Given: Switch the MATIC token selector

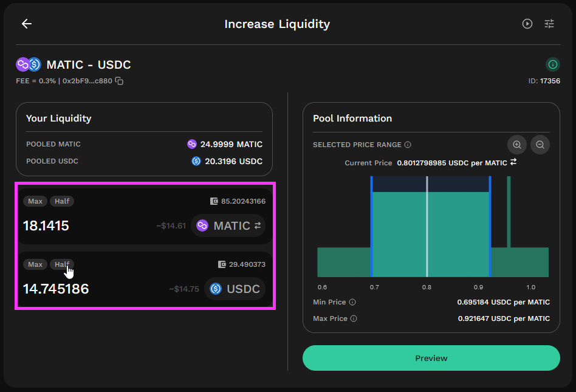Looking at the screenshot, I should (x=228, y=225).
